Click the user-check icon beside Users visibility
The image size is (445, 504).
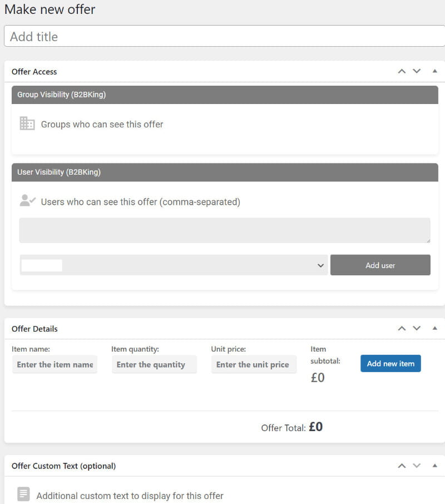coord(27,201)
